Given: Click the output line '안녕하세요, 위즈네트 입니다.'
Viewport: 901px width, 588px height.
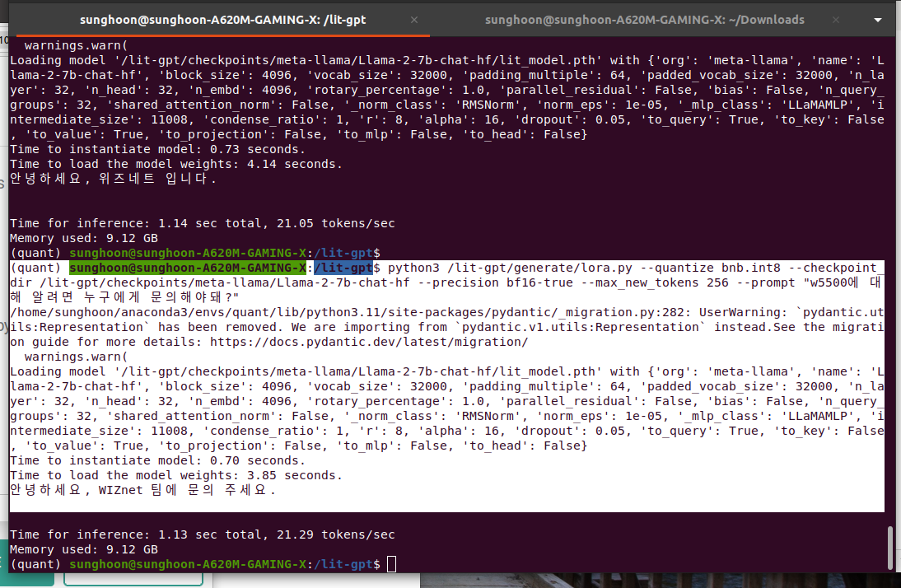Looking at the screenshot, I should [113, 179].
